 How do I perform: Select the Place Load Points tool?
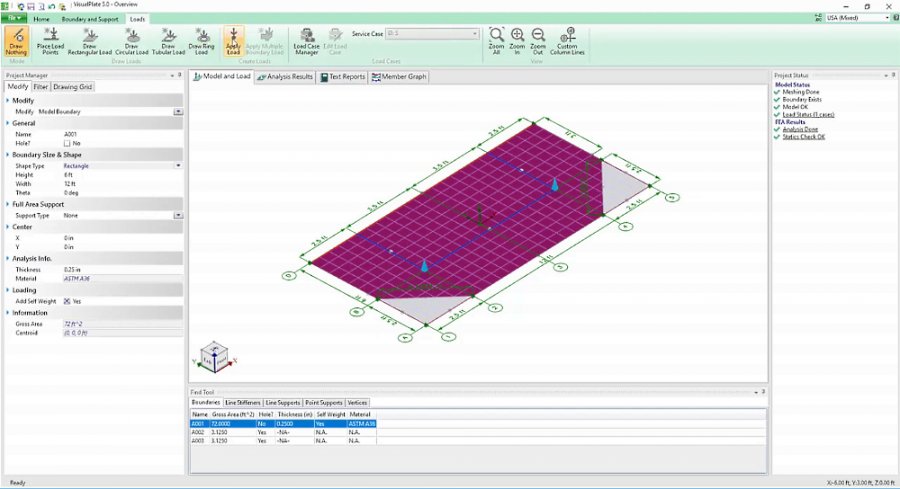tap(51, 41)
